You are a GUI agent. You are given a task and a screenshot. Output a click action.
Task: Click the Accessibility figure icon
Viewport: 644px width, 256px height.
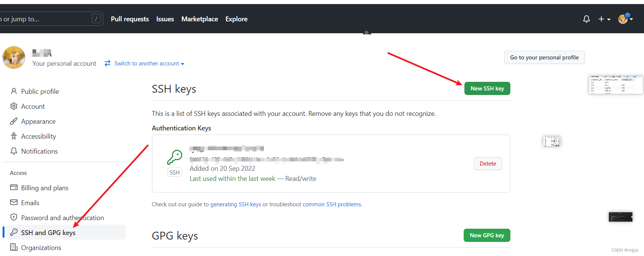(14, 136)
